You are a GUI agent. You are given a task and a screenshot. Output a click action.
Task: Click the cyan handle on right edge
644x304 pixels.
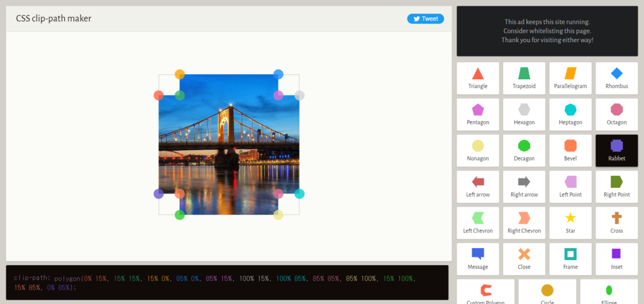point(299,194)
